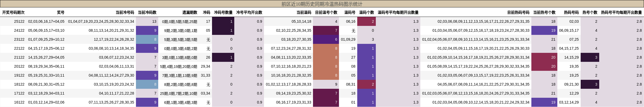This screenshot has height=107, width=644.
Task: Click period number 17122
Action: [x=19, y=93]
